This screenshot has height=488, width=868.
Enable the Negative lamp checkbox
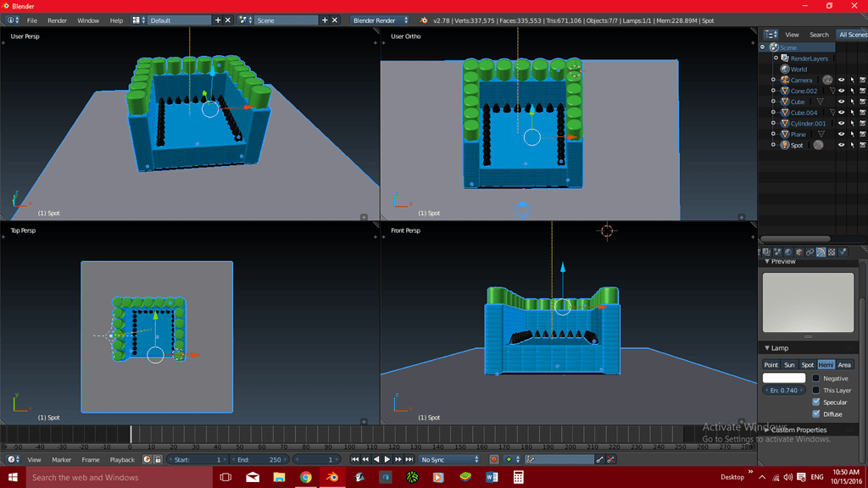point(816,379)
